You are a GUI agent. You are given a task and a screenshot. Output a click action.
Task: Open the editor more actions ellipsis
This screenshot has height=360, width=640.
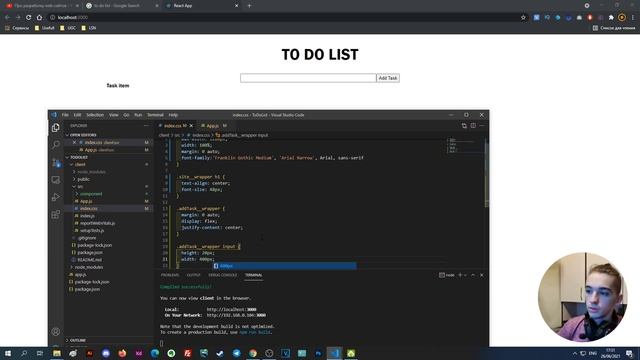coord(482,126)
